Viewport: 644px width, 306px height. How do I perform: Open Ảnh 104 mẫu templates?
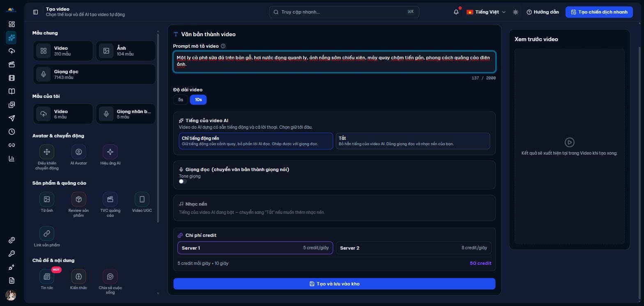[126, 51]
